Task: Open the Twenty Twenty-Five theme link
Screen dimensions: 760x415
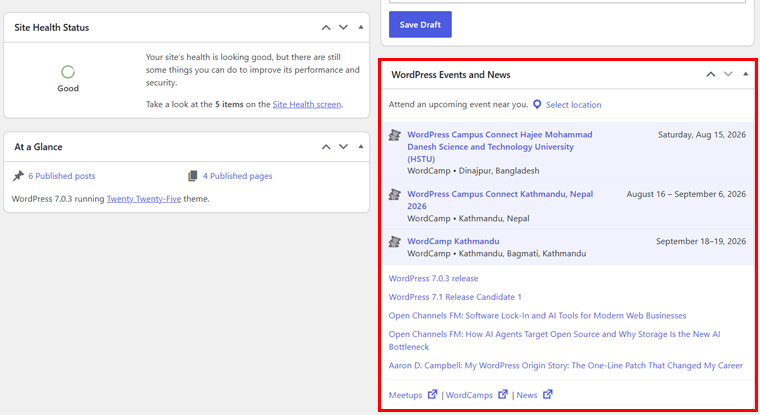Action: (144, 199)
